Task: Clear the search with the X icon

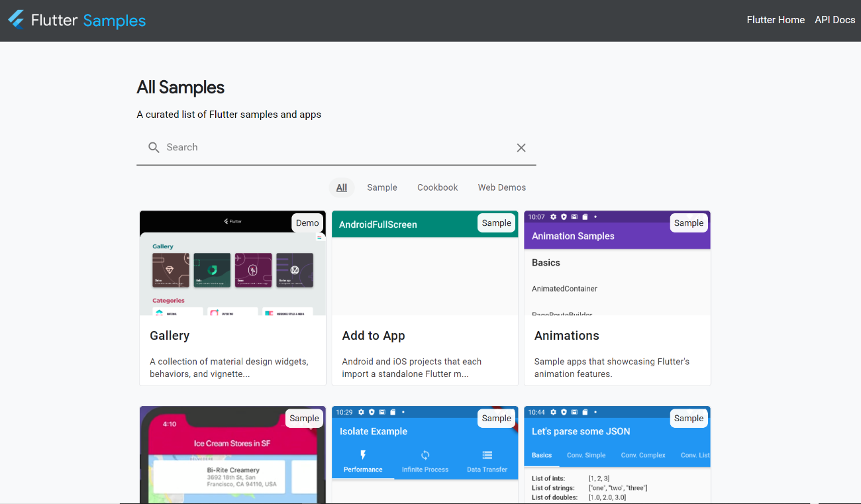Action: [521, 148]
